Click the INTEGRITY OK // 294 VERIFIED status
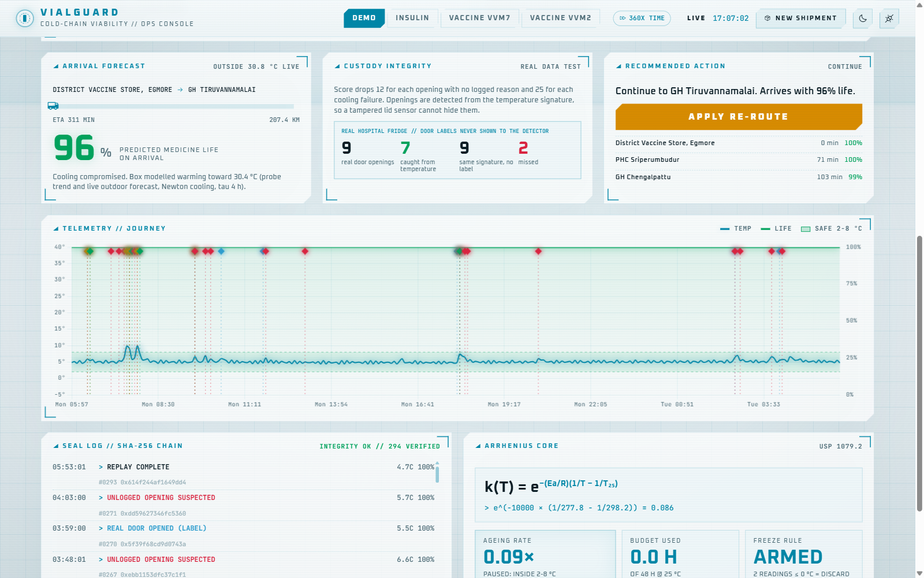924x578 pixels. pyautogui.click(x=379, y=446)
